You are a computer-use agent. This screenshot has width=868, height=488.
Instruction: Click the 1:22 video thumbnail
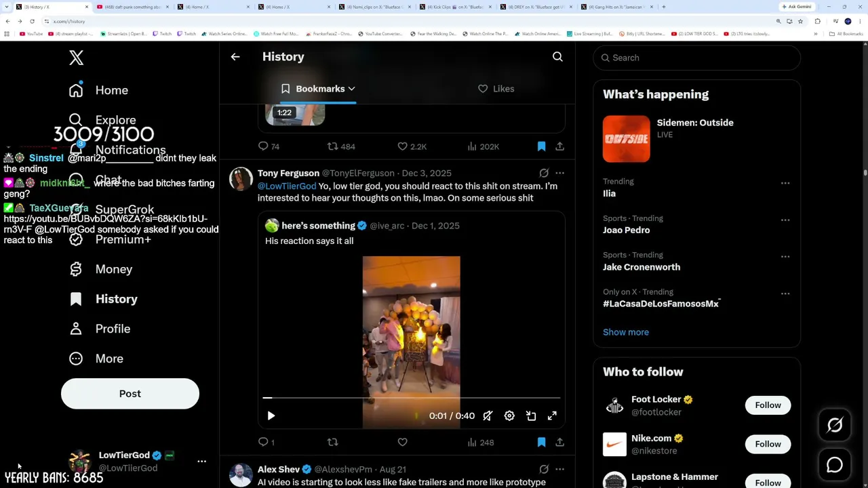tap(295, 115)
